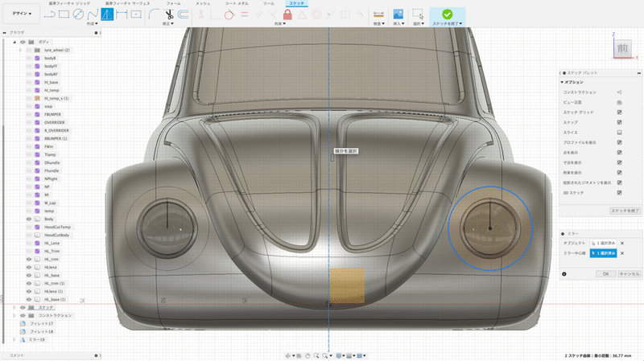Click the Construction icon in Sketch Palette

619,92
